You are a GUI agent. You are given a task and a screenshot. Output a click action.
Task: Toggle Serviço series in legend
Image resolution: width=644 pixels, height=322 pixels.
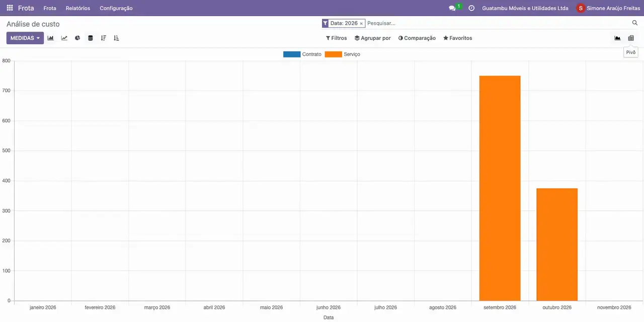pos(343,54)
